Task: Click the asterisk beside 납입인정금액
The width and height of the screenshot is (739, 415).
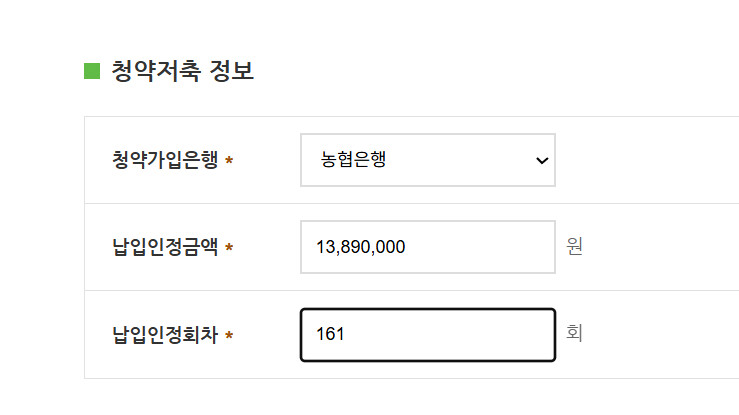Action: tap(229, 248)
